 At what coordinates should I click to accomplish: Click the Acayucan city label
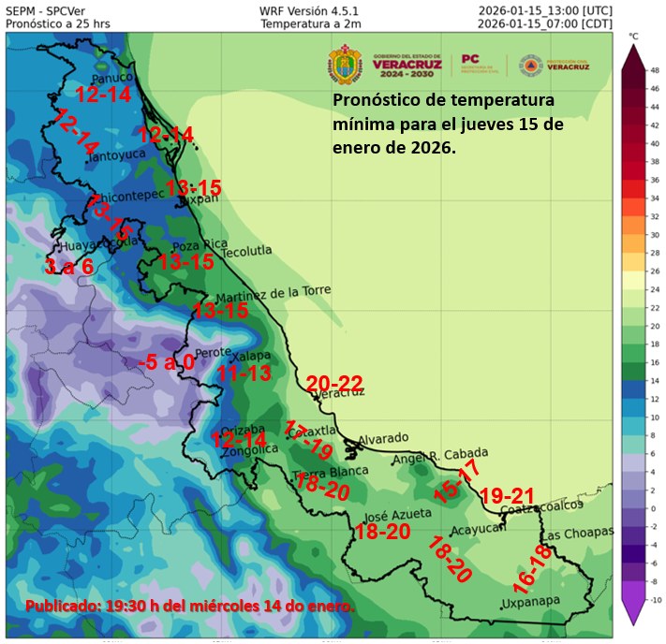point(479,529)
